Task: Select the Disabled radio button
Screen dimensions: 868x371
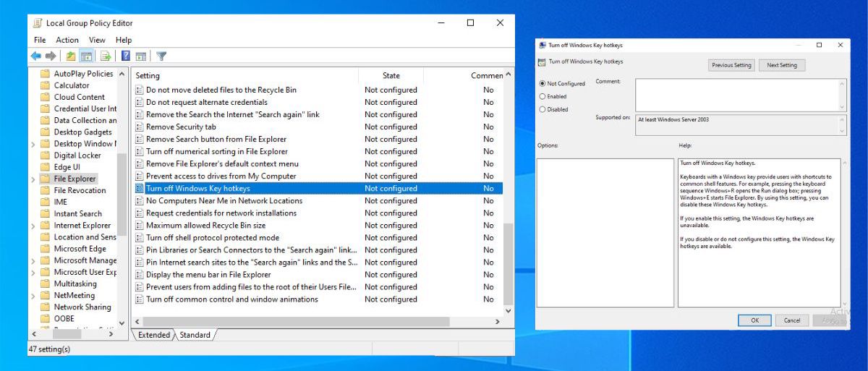Action: tap(542, 109)
